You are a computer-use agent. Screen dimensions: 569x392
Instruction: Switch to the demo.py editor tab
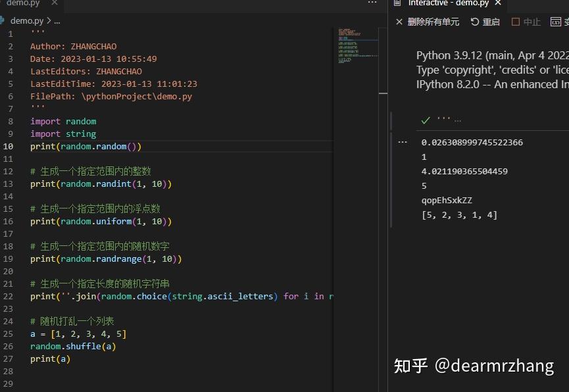(23, 3)
